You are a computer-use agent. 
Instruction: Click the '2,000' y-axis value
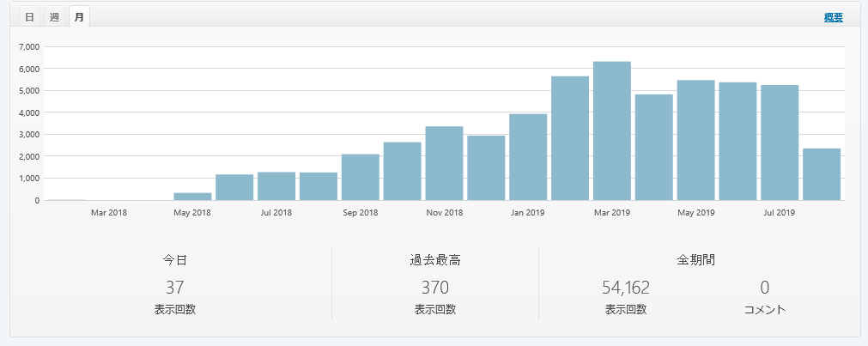tap(29, 156)
